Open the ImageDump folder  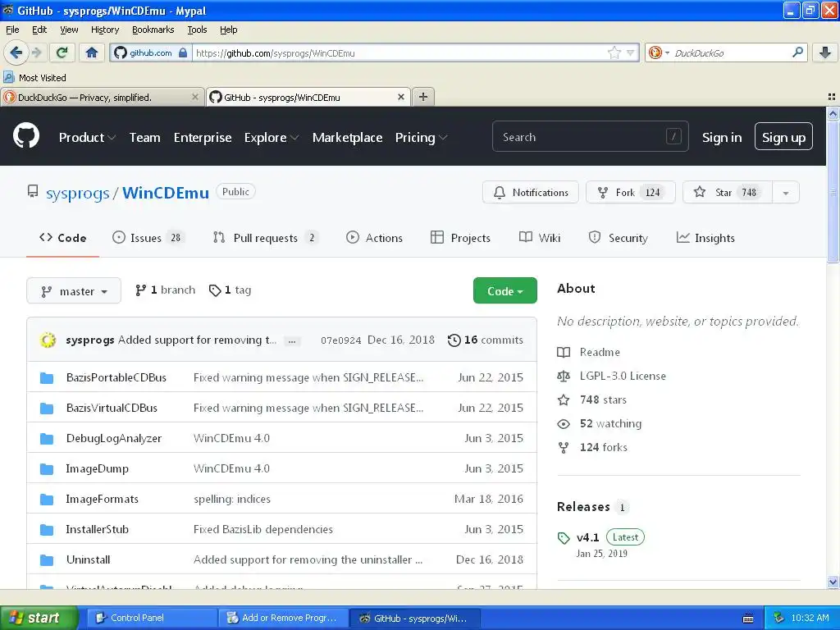[x=97, y=468]
